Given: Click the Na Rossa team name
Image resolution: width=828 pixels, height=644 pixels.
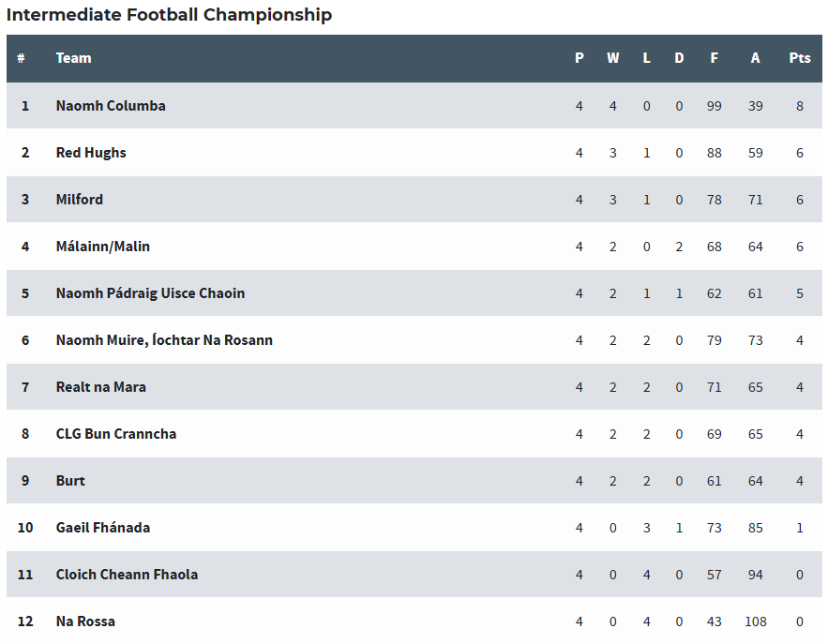Looking at the screenshot, I should tap(85, 622).
